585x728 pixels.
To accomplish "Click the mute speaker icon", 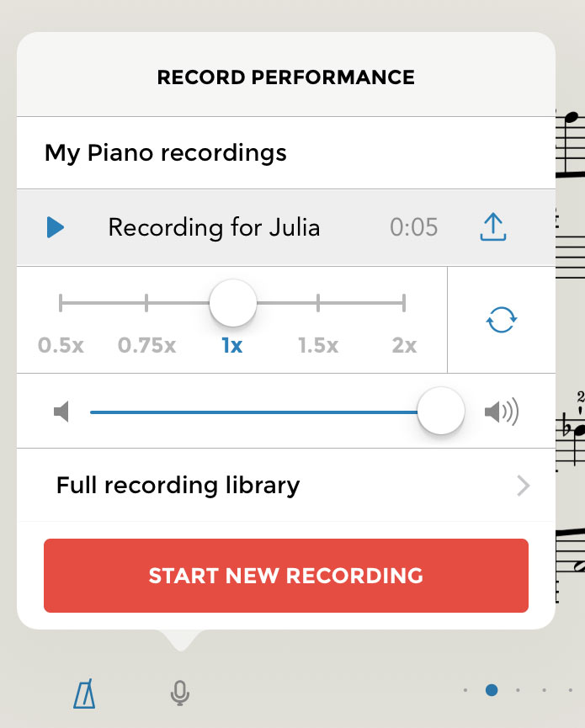I will 61,412.
